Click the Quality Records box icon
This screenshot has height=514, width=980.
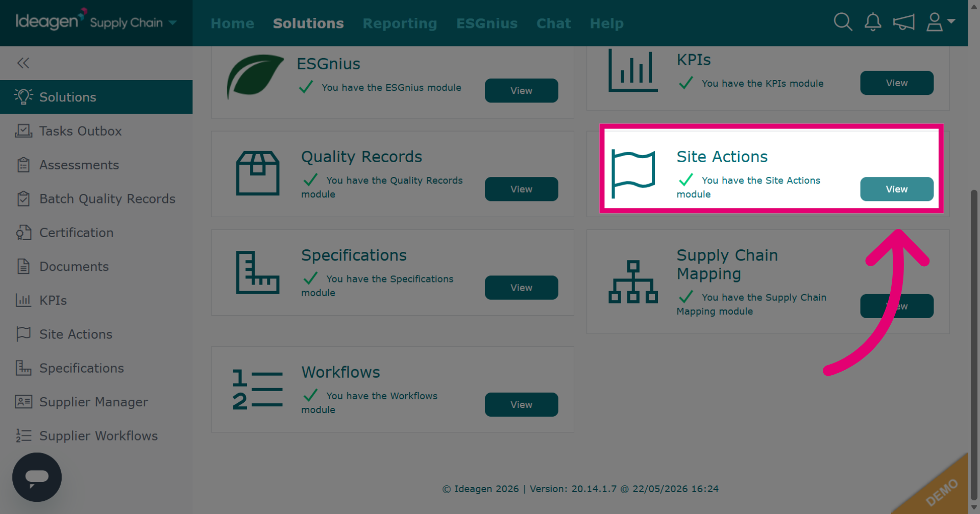coord(258,173)
